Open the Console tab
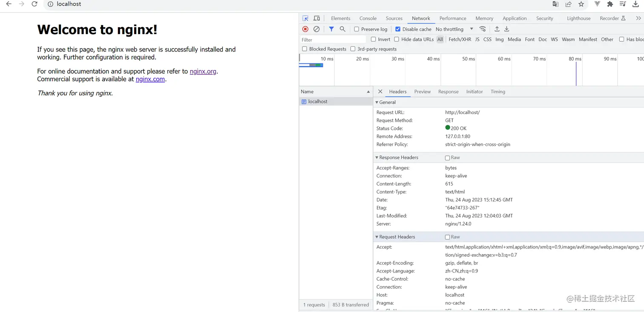The image size is (644, 312). point(368,18)
